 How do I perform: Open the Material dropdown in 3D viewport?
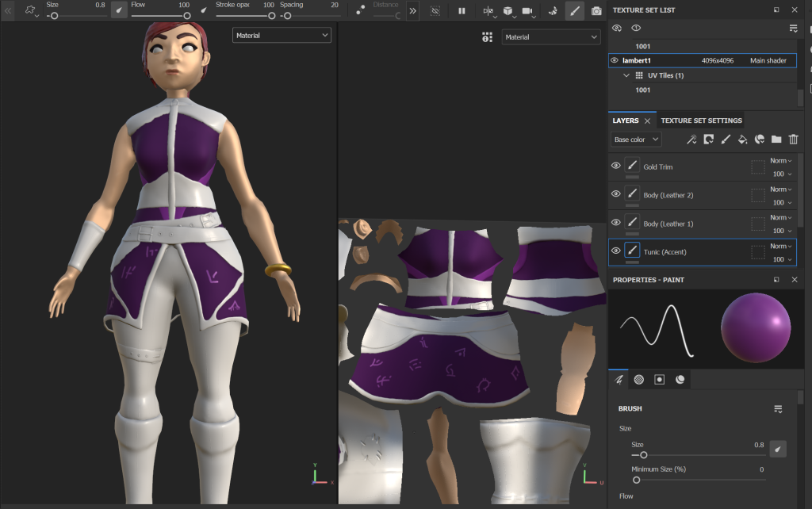282,35
